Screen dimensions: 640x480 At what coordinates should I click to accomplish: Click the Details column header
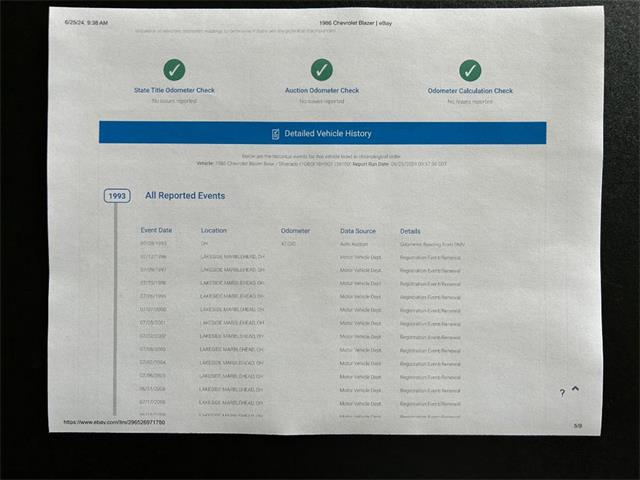[410, 231]
